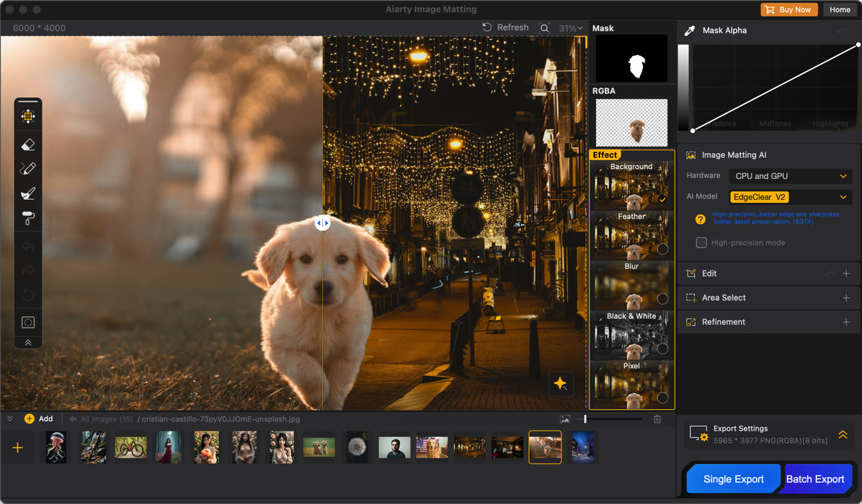Switch to the Effect tab
The image size is (862, 504).
(605, 155)
